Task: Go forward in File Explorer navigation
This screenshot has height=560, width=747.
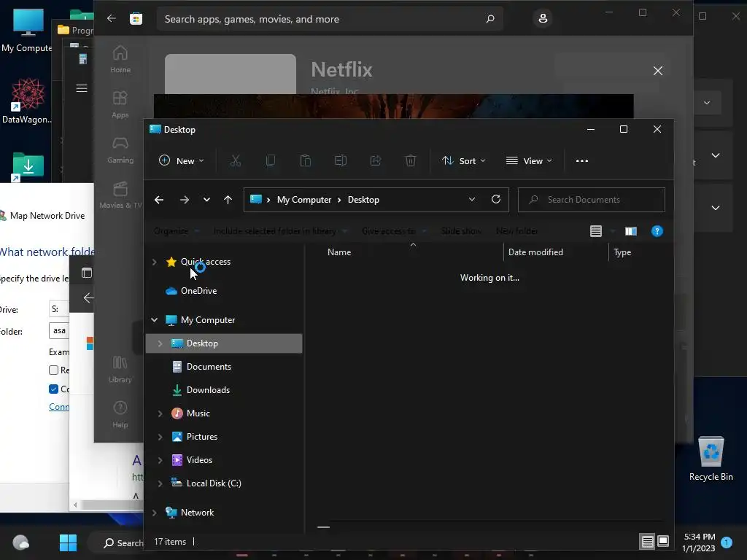Action: (x=185, y=200)
